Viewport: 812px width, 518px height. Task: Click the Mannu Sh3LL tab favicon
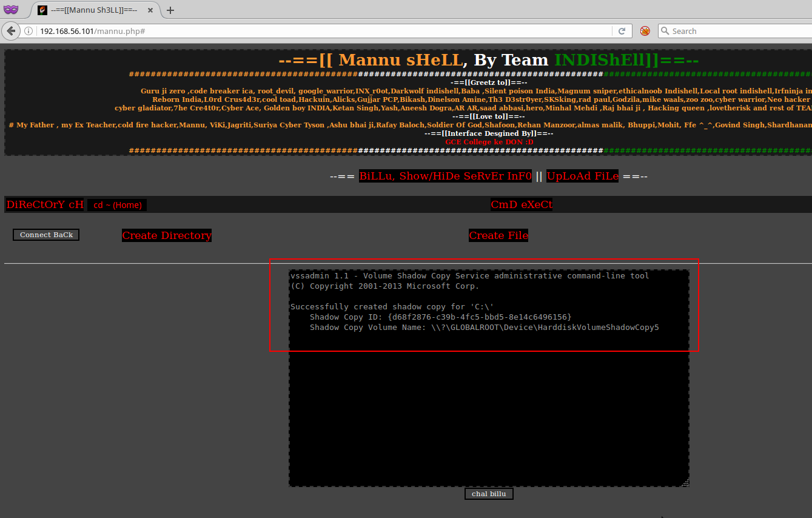(x=42, y=10)
